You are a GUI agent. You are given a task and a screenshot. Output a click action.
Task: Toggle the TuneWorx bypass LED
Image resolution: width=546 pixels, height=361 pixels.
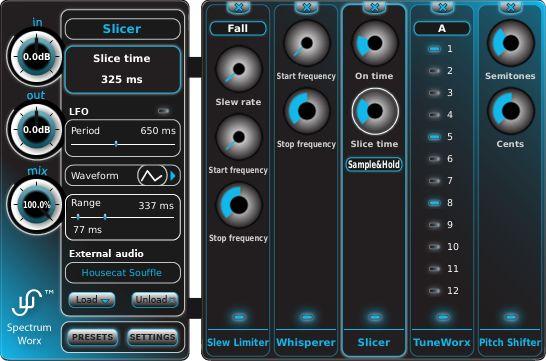coord(443,317)
